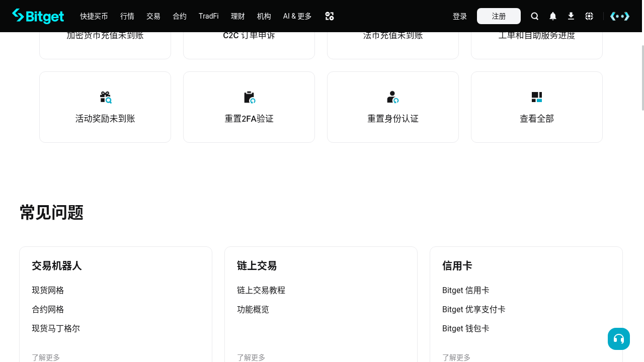Toggle the theme switch icon in header

pyautogui.click(x=620, y=16)
